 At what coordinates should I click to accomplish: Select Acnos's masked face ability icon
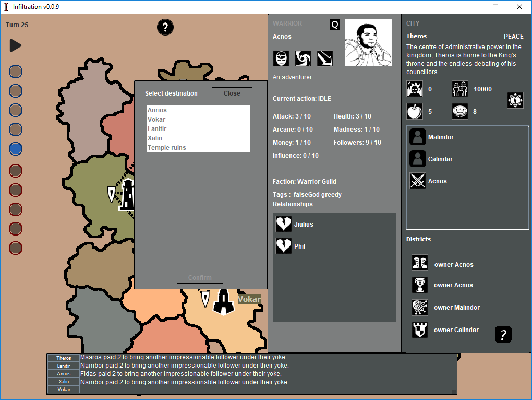coord(281,58)
